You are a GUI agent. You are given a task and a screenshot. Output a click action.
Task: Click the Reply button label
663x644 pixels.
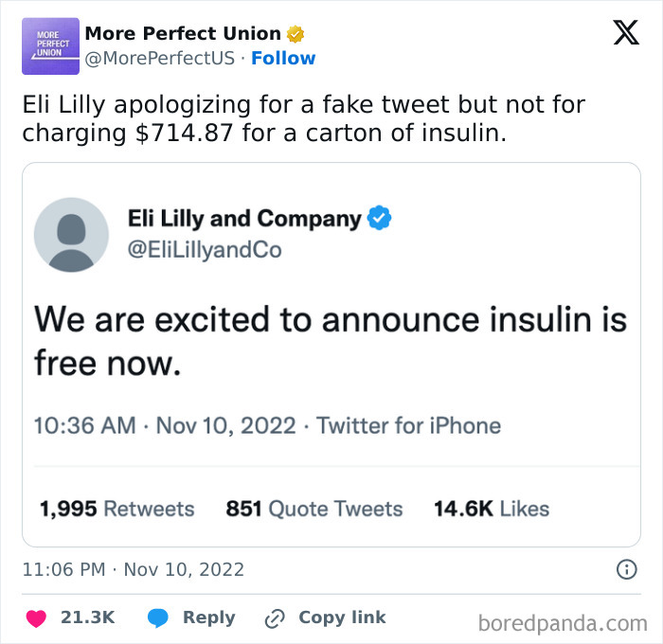[x=208, y=617]
